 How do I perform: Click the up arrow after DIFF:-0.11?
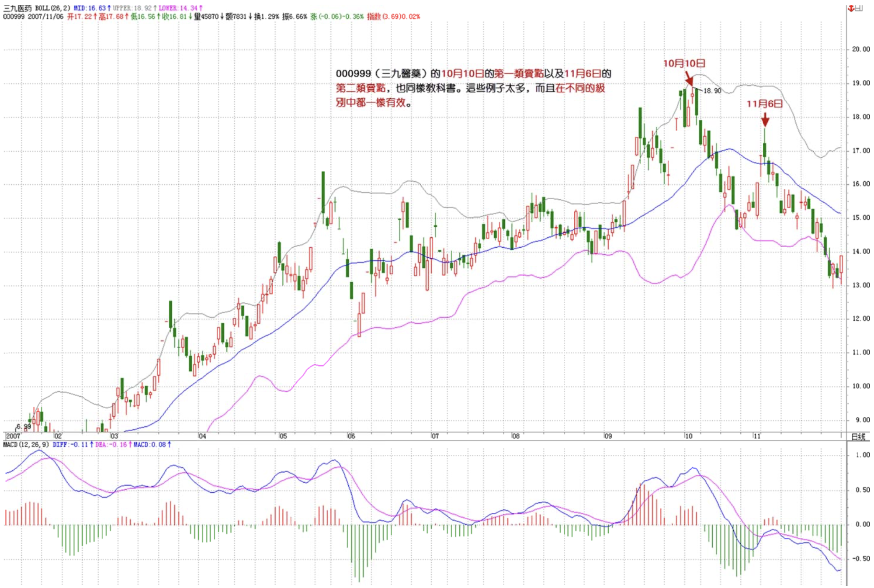tap(91, 445)
